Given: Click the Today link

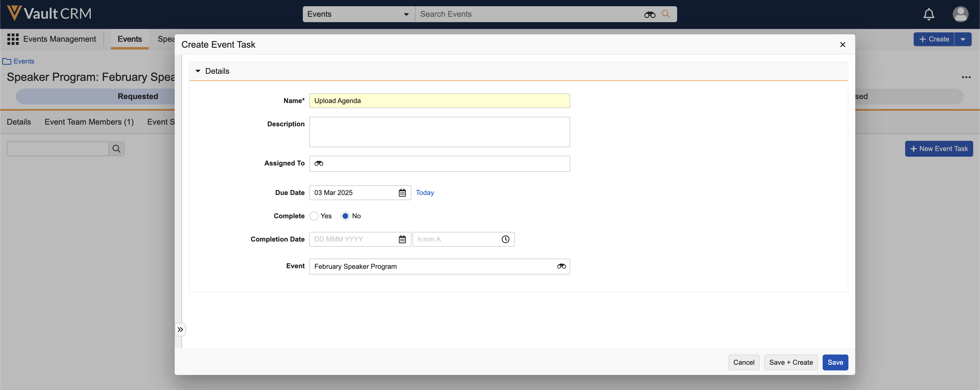Looking at the screenshot, I should pos(424,193).
